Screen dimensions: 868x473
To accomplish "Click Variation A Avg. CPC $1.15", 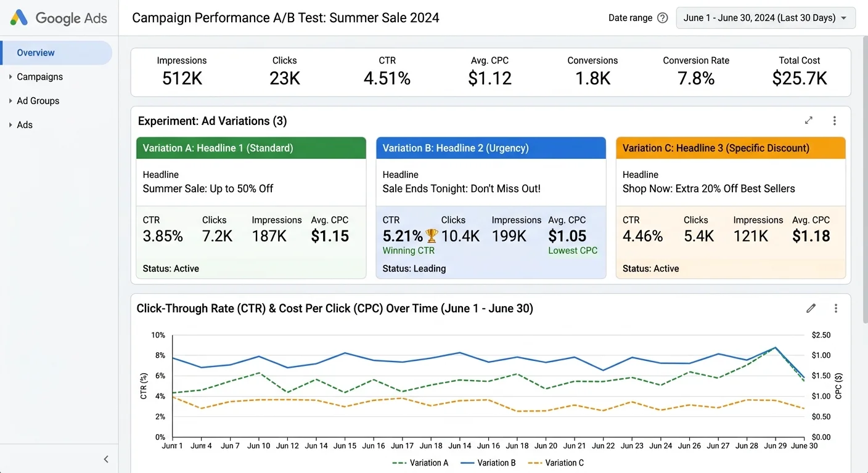I will click(330, 236).
